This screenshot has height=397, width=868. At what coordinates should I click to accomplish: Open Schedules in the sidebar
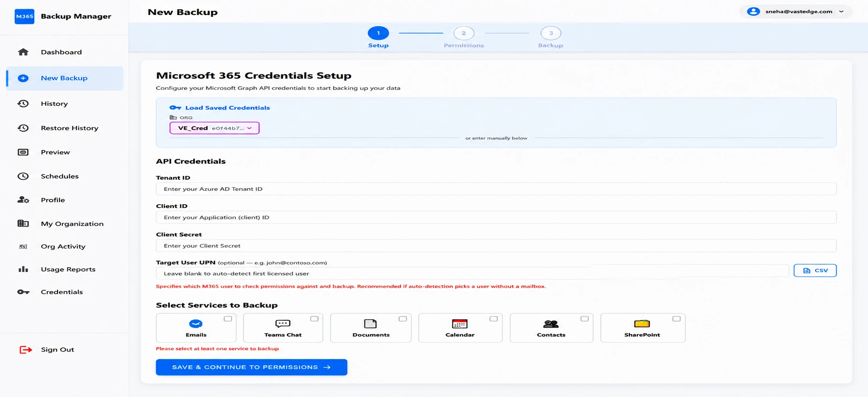pyautogui.click(x=65, y=176)
